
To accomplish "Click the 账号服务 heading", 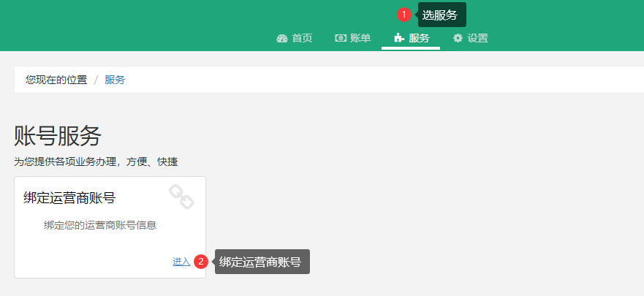I will click(58, 136).
